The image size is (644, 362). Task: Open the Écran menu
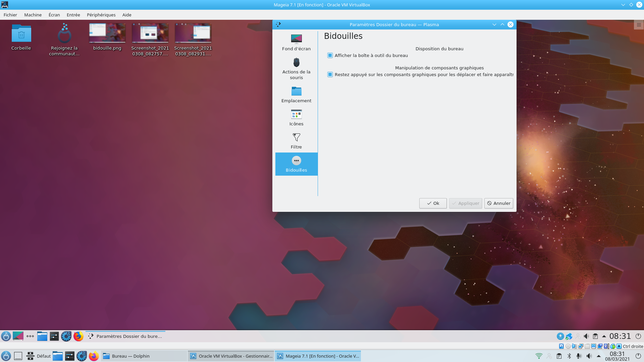(x=54, y=15)
